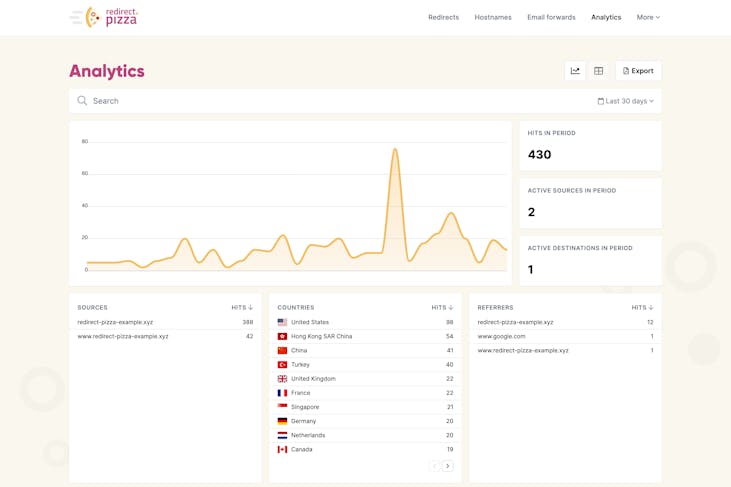Click the search magnifier icon
This screenshot has width=731, height=487.
point(82,101)
